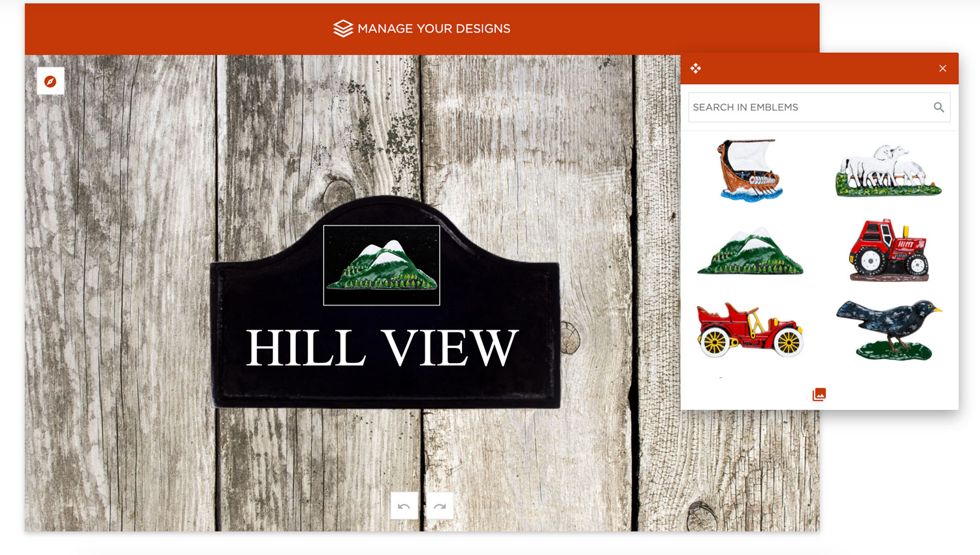Click the move handle on emblems panel
This screenshot has height=555, width=980.
[x=696, y=68]
